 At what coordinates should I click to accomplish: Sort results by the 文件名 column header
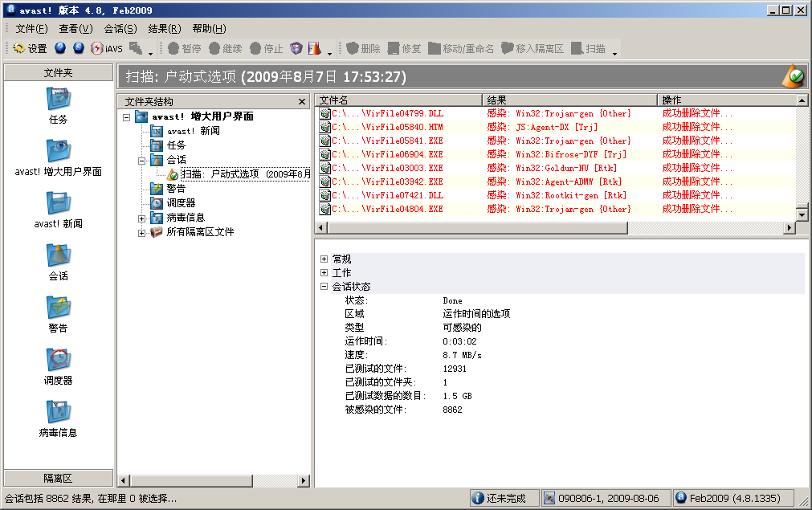(x=398, y=100)
